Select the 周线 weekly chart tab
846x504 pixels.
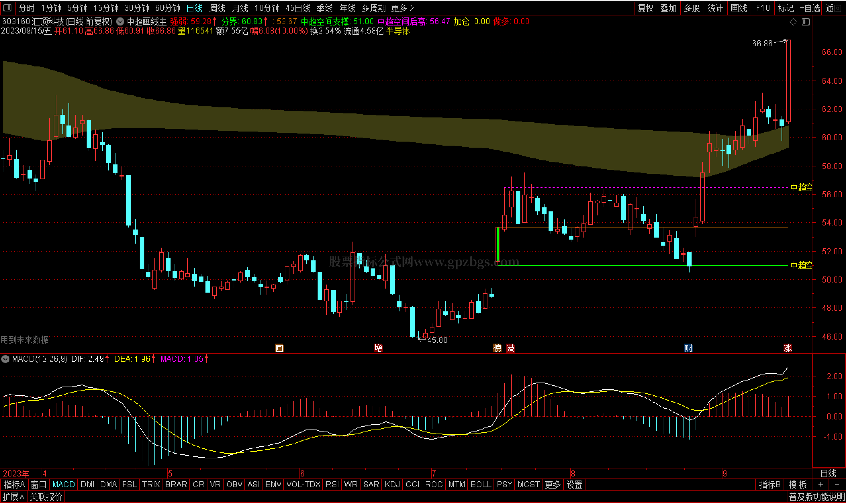pos(218,8)
